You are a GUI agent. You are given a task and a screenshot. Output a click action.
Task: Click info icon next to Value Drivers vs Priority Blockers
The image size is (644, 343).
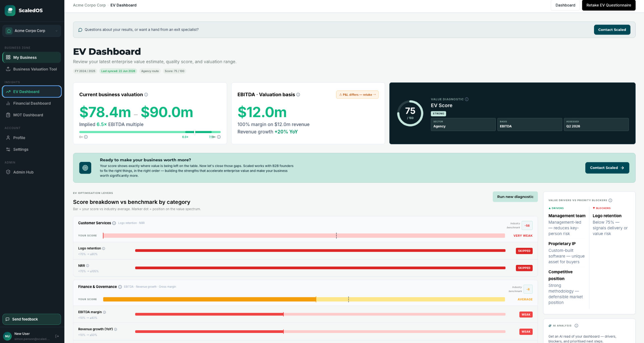point(610,201)
